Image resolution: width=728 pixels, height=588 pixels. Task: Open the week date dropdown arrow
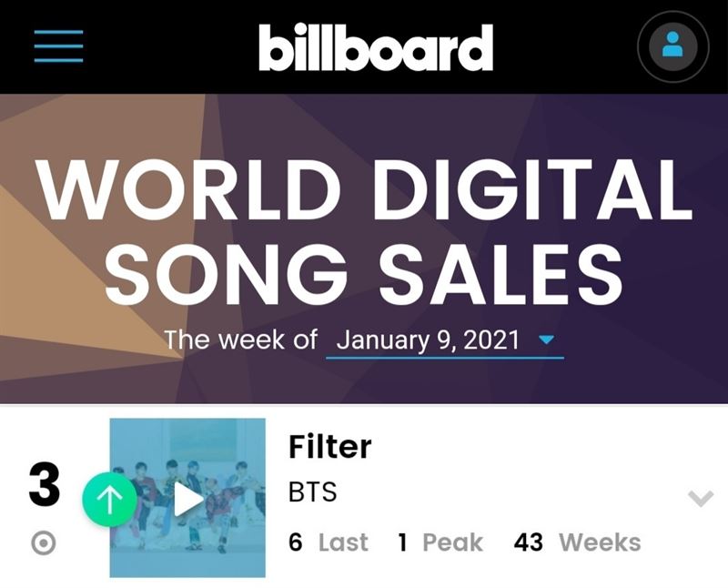pos(547,340)
